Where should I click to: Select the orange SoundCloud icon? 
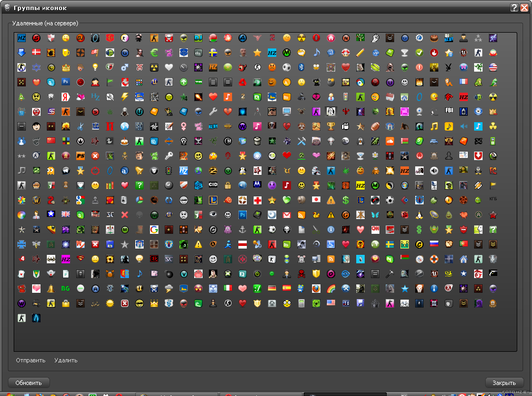click(389, 141)
